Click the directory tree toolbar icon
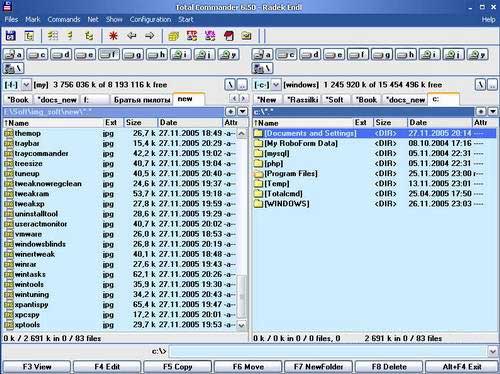This screenshot has width=500, height=374. (30, 36)
